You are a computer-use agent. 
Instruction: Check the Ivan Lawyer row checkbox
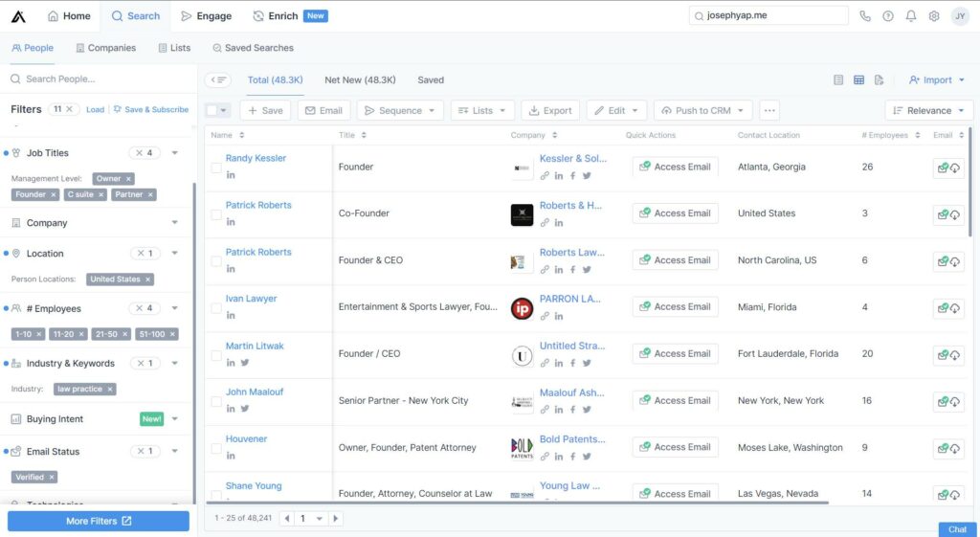pyautogui.click(x=215, y=308)
